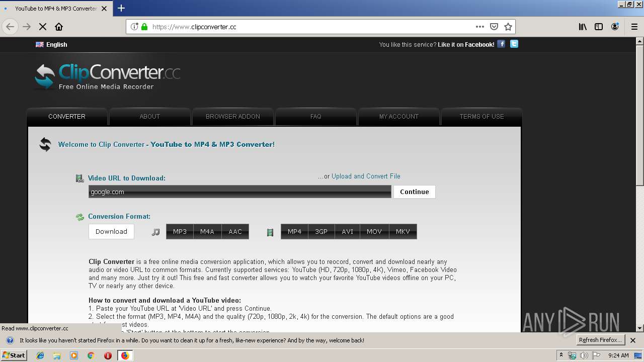
Task: Open a new browser tab
Action: pos(121,8)
